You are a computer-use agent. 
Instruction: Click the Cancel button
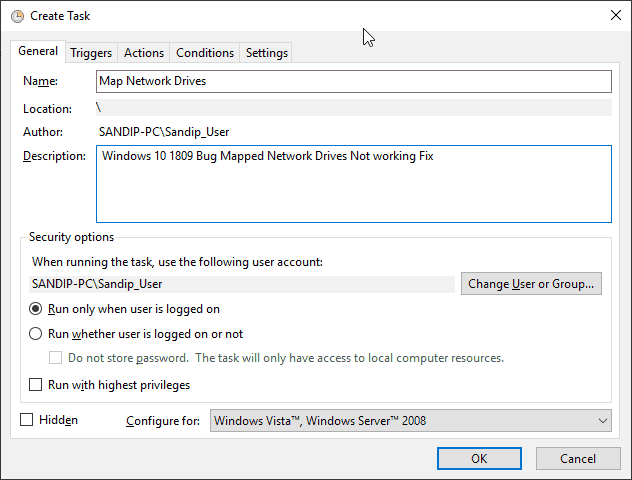tap(578, 459)
